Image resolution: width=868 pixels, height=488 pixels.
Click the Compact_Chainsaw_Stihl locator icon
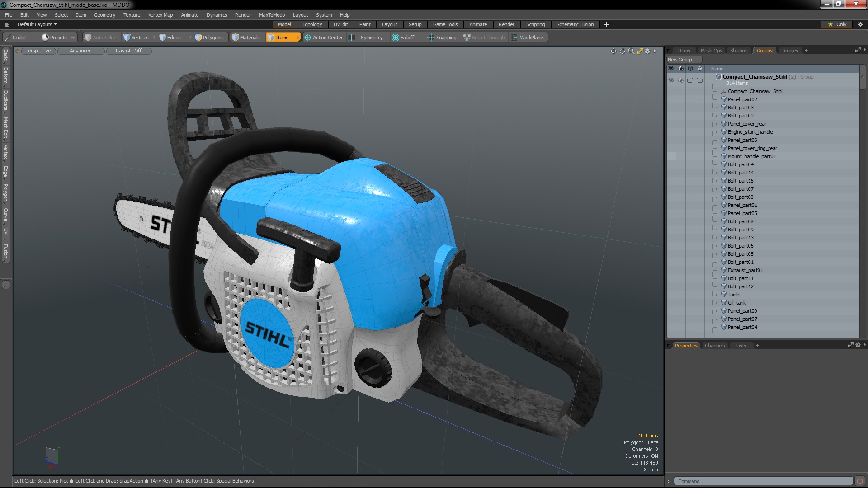click(724, 91)
